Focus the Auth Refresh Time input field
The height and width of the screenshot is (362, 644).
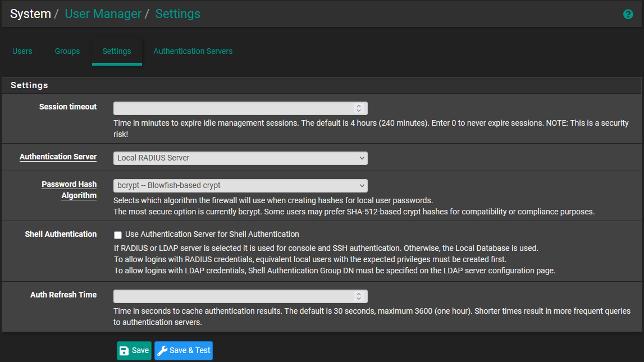(233, 296)
